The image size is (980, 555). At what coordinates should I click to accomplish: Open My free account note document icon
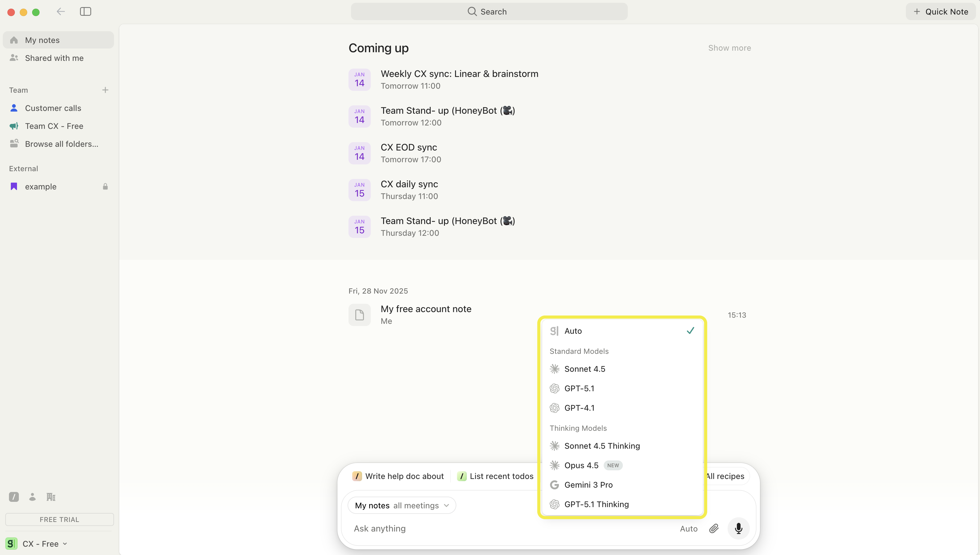tap(359, 315)
